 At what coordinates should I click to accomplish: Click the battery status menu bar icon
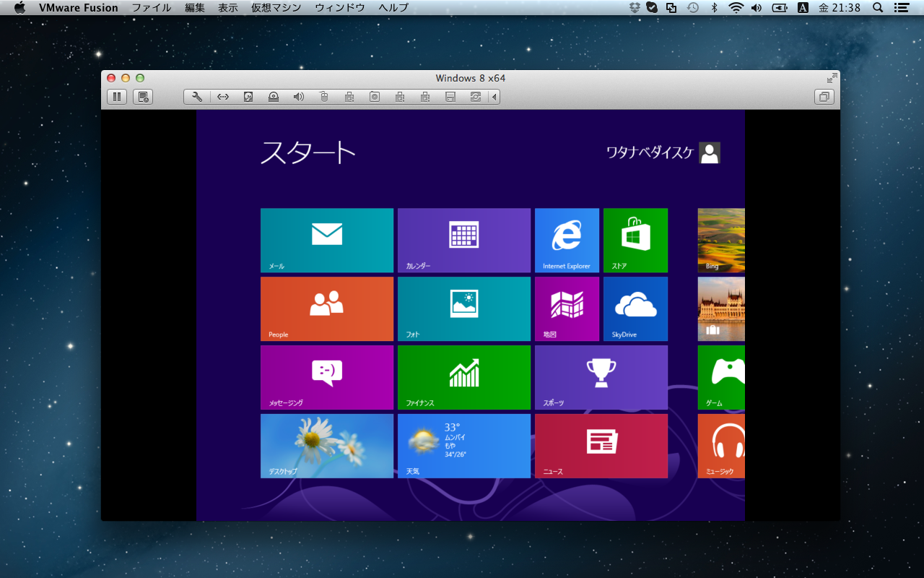pyautogui.click(x=780, y=8)
